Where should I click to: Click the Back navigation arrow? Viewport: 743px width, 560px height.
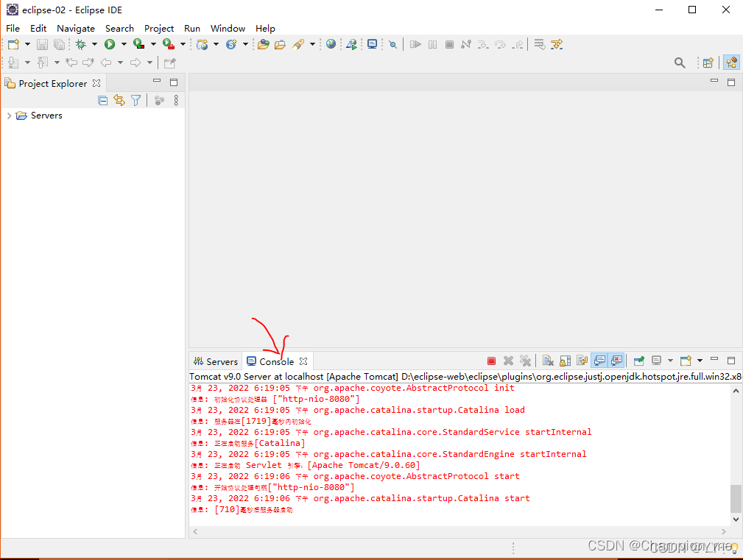coord(106,63)
